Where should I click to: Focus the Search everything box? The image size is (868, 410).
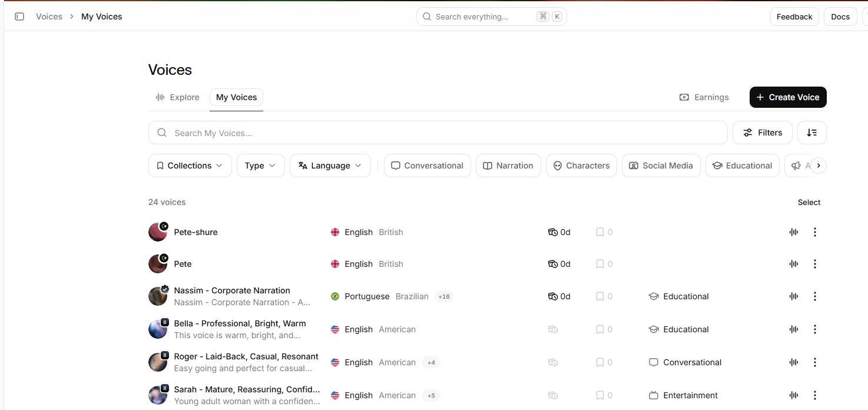[x=492, y=16]
